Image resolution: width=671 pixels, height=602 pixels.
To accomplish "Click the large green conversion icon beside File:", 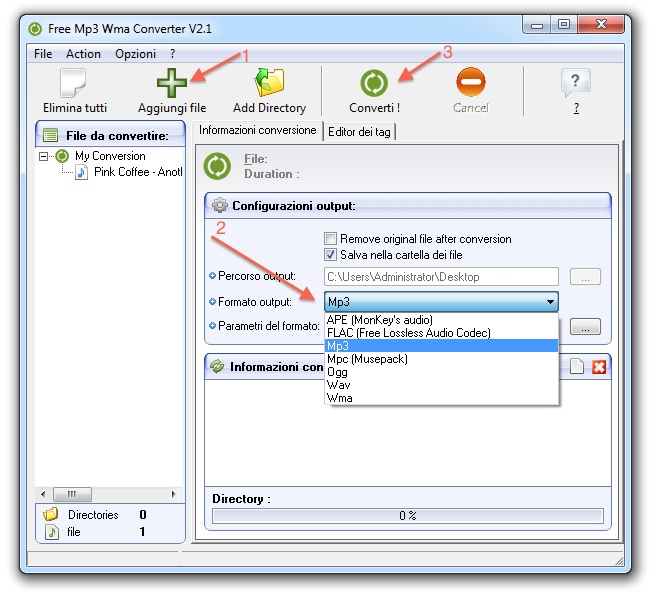I will click(x=217, y=166).
